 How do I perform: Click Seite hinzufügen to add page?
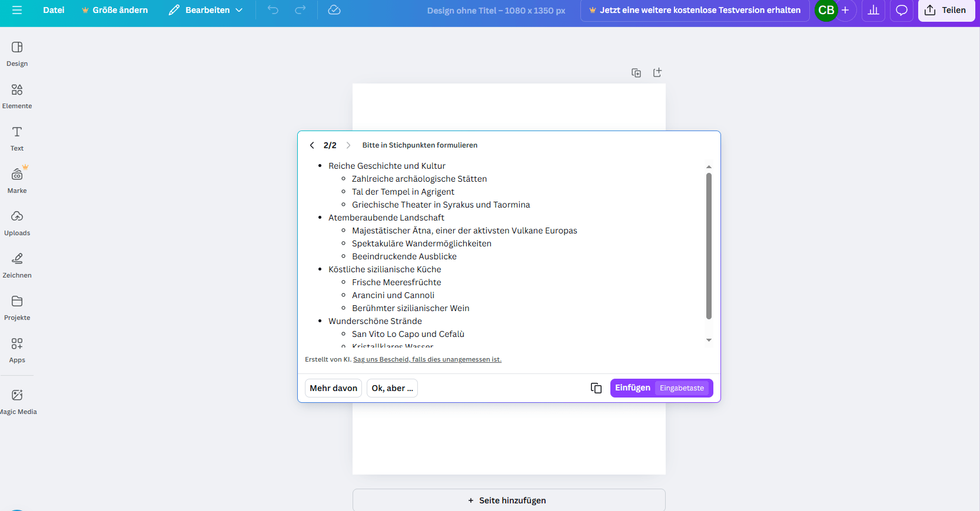(509, 500)
